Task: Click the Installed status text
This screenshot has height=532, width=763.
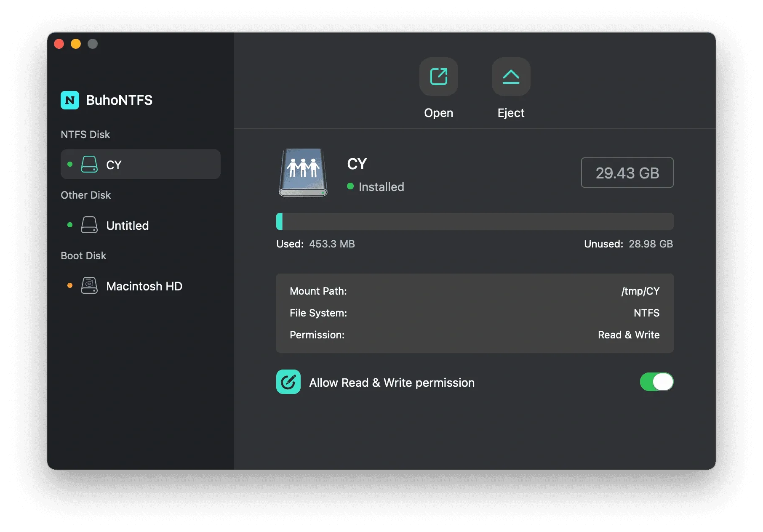Action: click(381, 187)
